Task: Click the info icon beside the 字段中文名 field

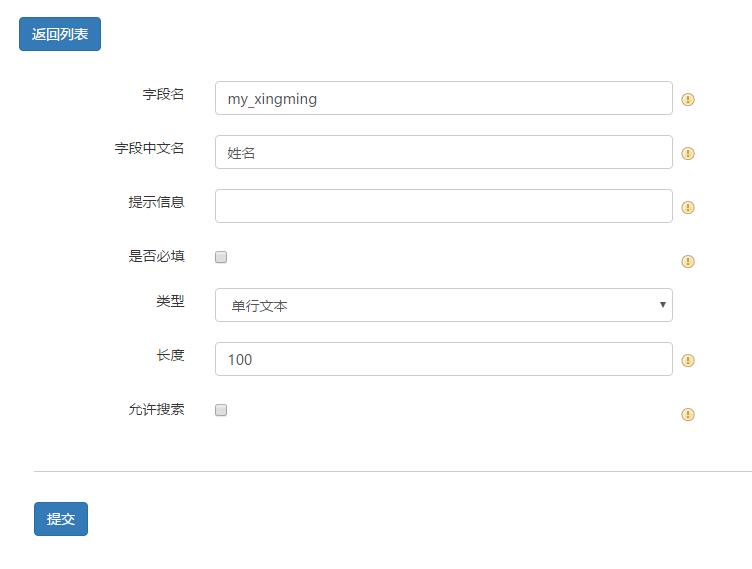Action: pyautogui.click(x=688, y=154)
